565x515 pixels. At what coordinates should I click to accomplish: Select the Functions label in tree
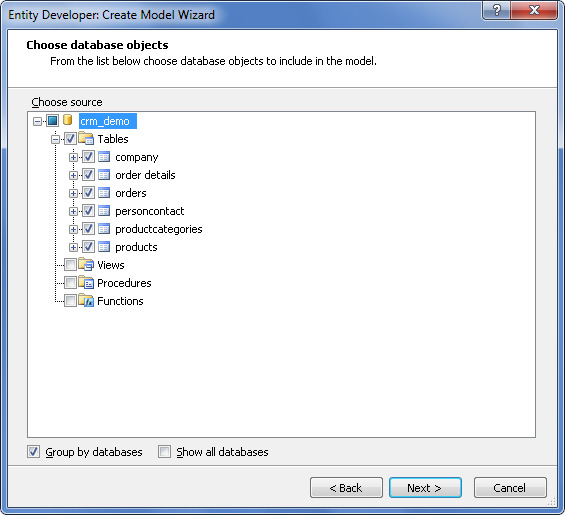tap(120, 301)
